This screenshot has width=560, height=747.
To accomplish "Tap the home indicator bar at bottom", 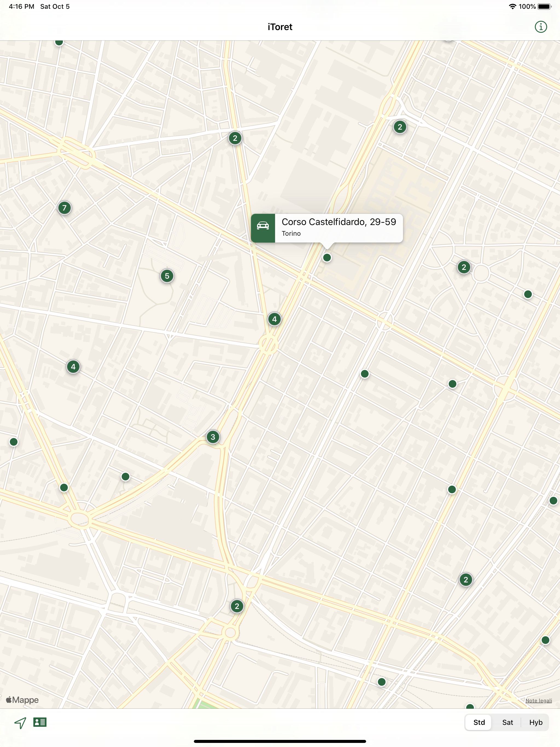I will [x=280, y=741].
